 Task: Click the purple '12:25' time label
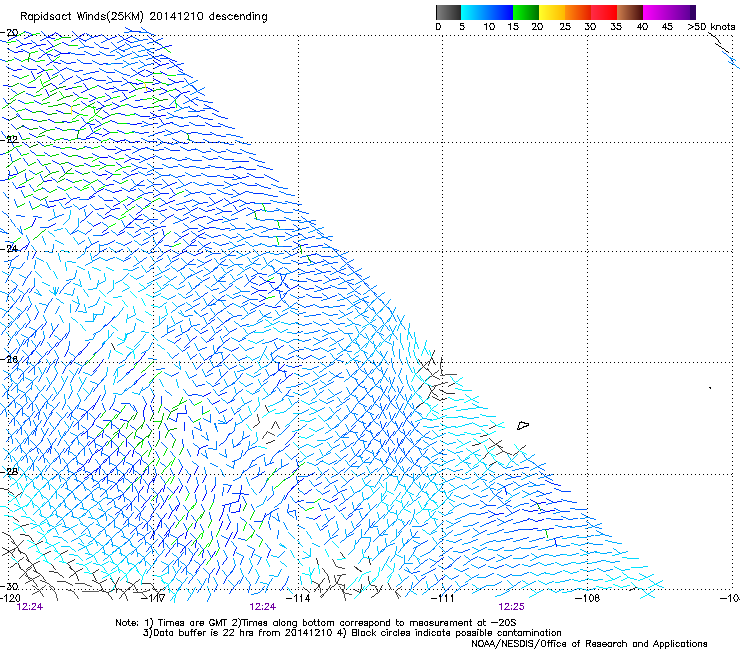512,607
